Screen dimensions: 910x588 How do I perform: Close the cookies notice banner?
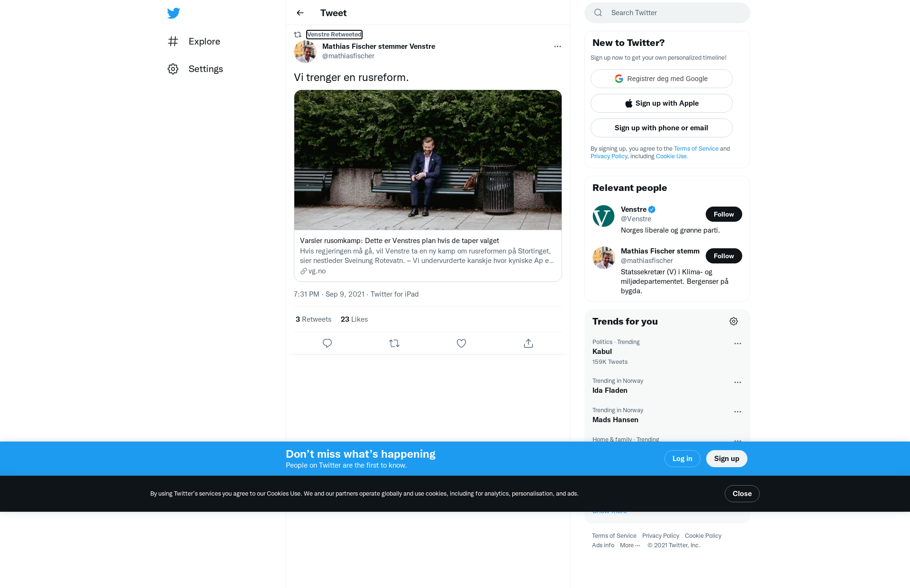pyautogui.click(x=742, y=494)
